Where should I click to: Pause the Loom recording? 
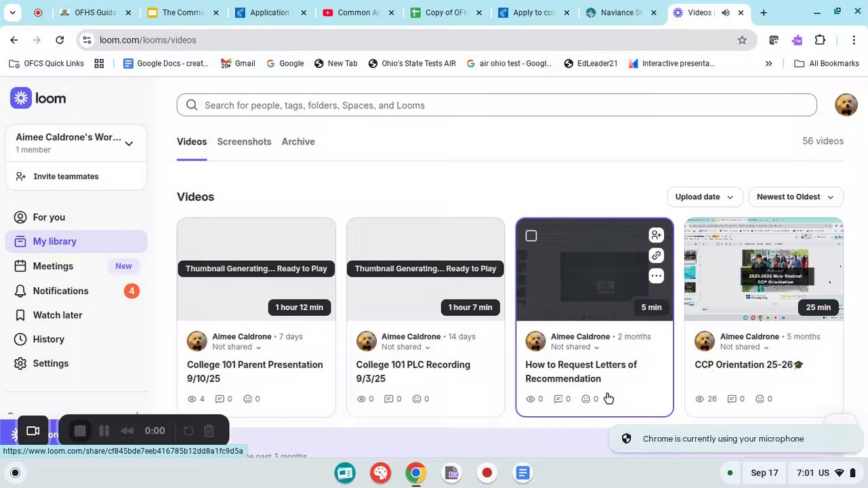pos(104,431)
